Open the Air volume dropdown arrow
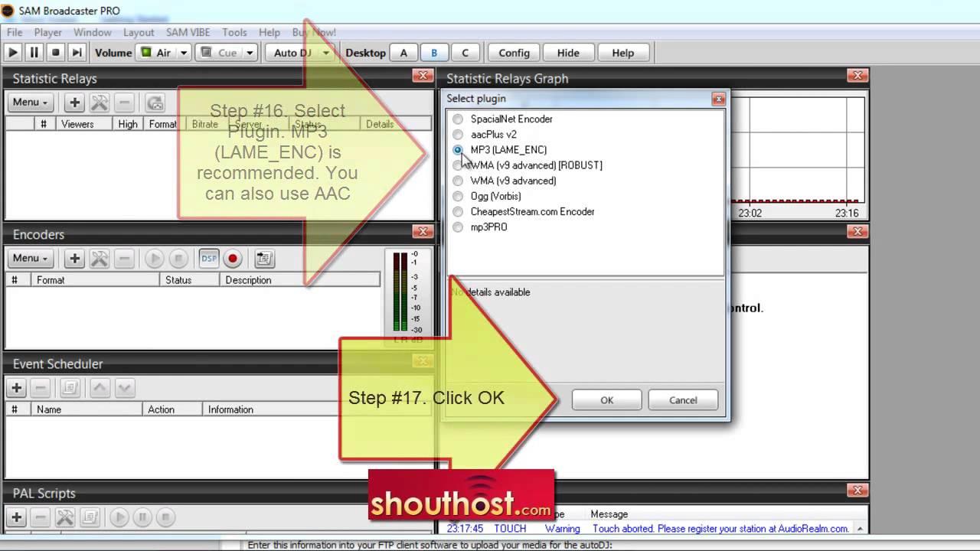Image resolution: width=980 pixels, height=551 pixels. click(184, 53)
